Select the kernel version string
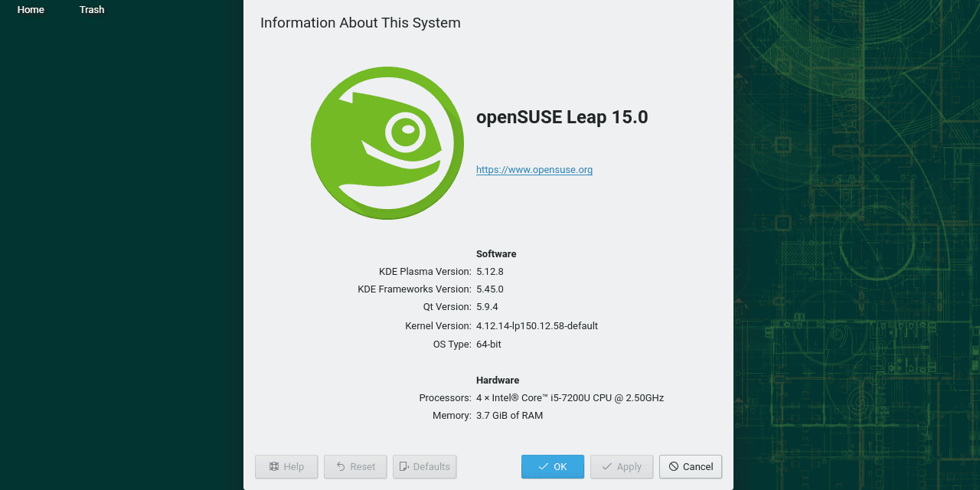The height and width of the screenshot is (490, 980). click(x=537, y=326)
